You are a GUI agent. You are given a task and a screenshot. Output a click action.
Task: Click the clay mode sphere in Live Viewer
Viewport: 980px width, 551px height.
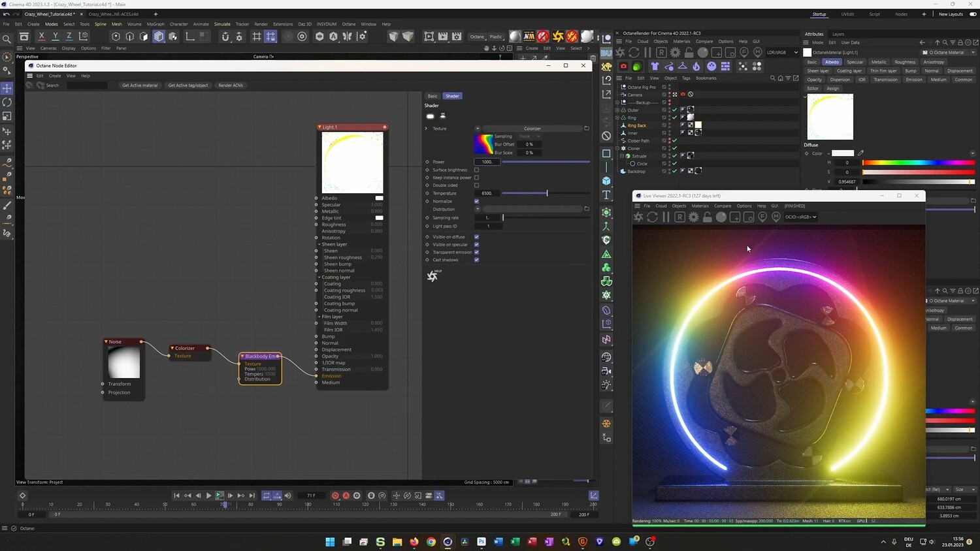[x=721, y=217]
